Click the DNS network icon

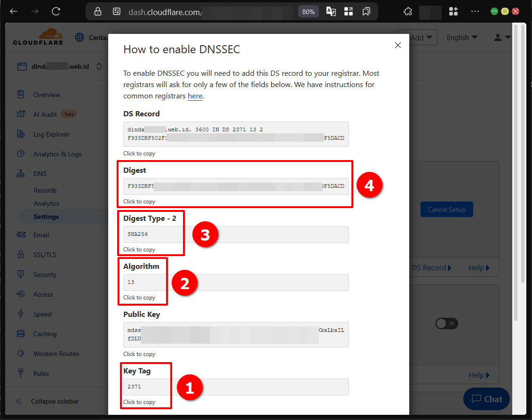[x=21, y=174]
